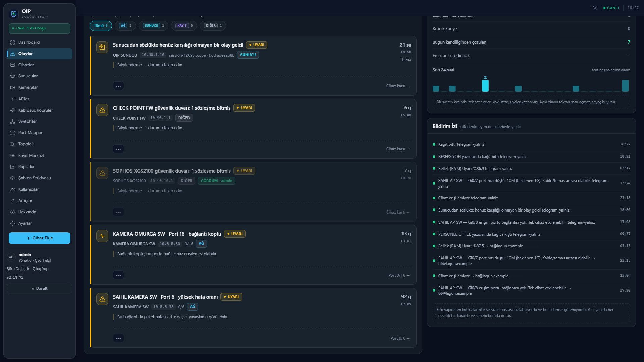Screen dimensions: 644x362
Task: Open Kayıt Merkezi
Action: coord(40,156)
